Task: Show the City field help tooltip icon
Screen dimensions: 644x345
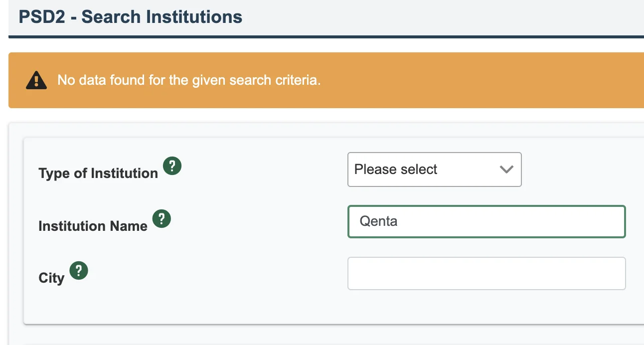Action: click(x=79, y=271)
